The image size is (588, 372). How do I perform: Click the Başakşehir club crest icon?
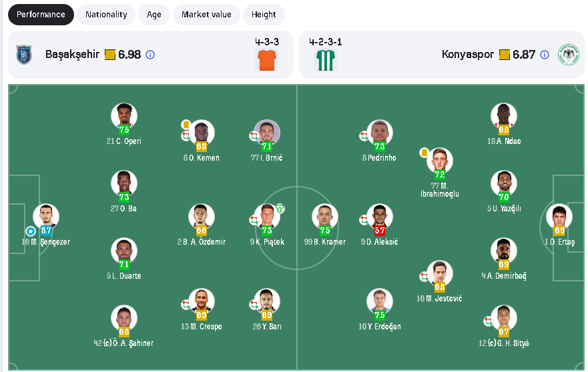[x=24, y=55]
